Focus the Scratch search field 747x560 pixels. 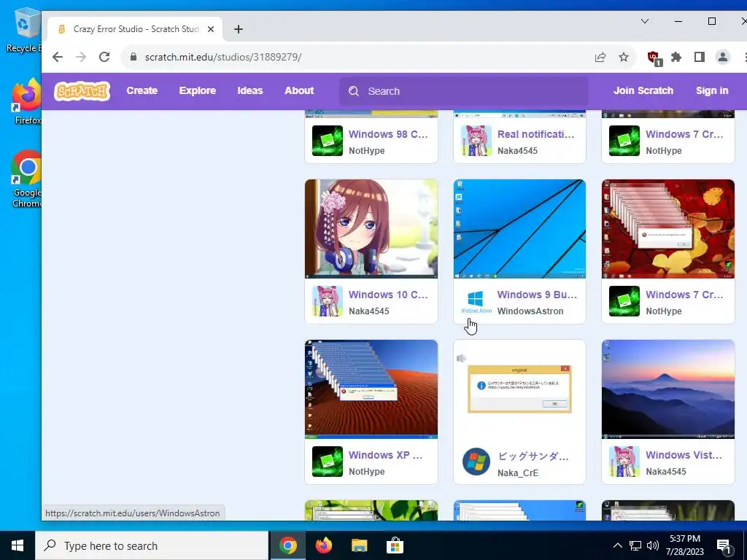[x=463, y=91]
